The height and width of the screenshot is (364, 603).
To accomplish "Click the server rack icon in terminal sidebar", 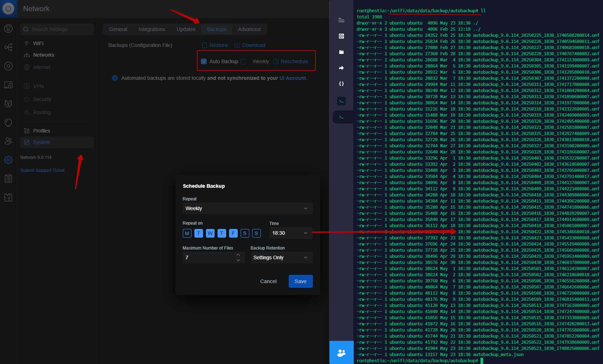I will 341,36.
